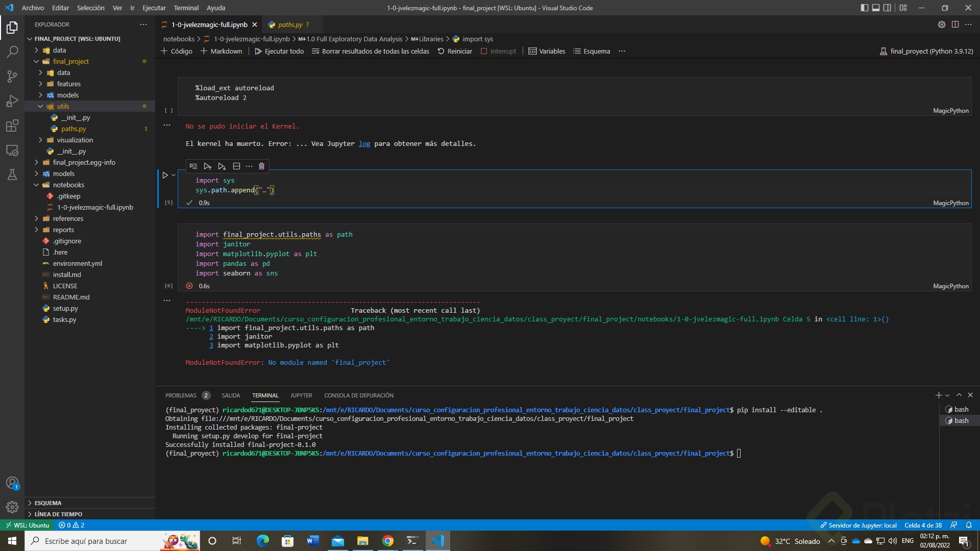Open the Source Control view
Image resolution: width=980 pixels, height=551 pixels.
tap(12, 77)
